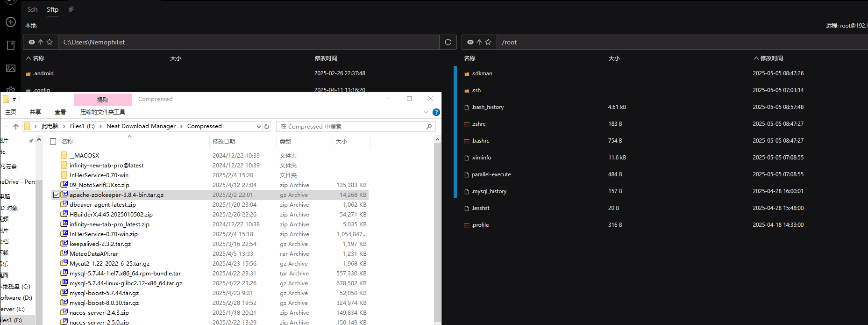Tick the select-all checkbox in Explorer header
Viewport: 868px width, 325px height.
tap(53, 142)
